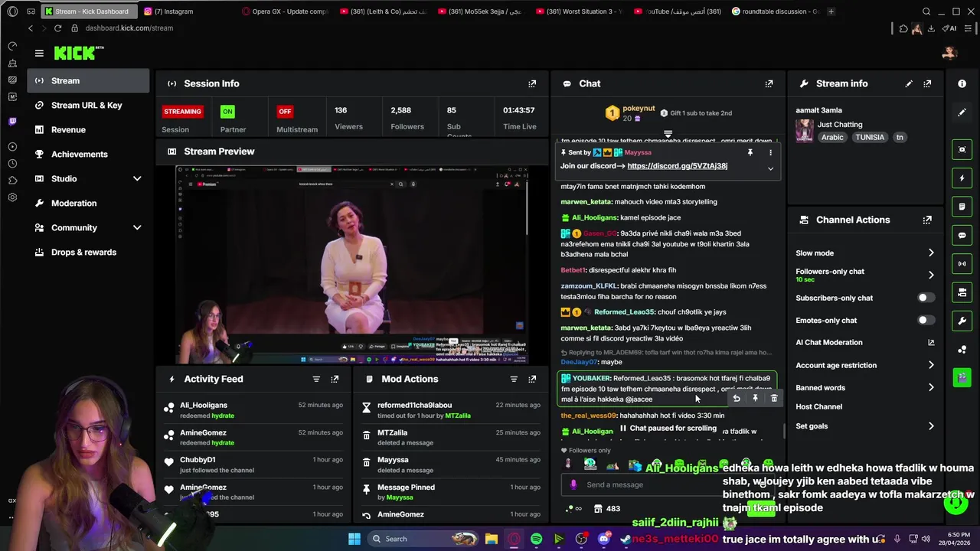Open Set goals options
The height and width of the screenshot is (551, 980).
pyautogui.click(x=865, y=426)
